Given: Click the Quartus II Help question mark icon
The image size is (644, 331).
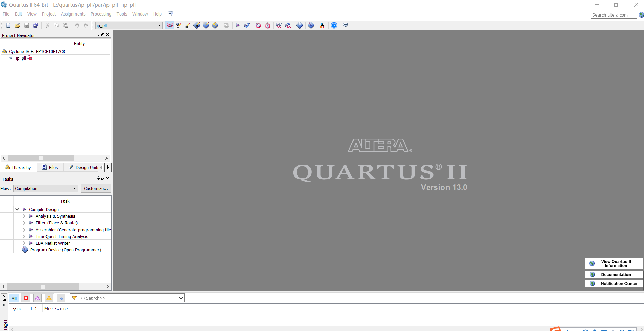Looking at the screenshot, I should pyautogui.click(x=333, y=25).
